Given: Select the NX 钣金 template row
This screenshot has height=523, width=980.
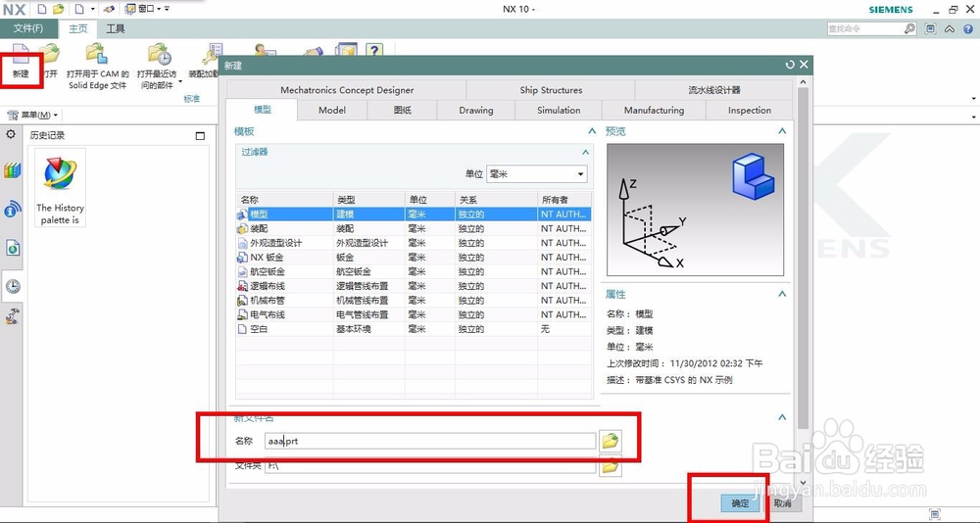Looking at the screenshot, I should point(414,257).
